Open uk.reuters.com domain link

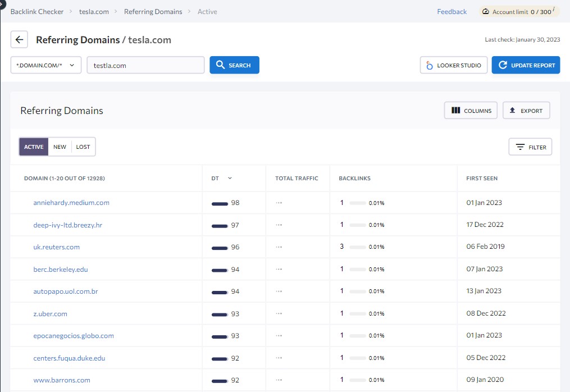pos(56,247)
